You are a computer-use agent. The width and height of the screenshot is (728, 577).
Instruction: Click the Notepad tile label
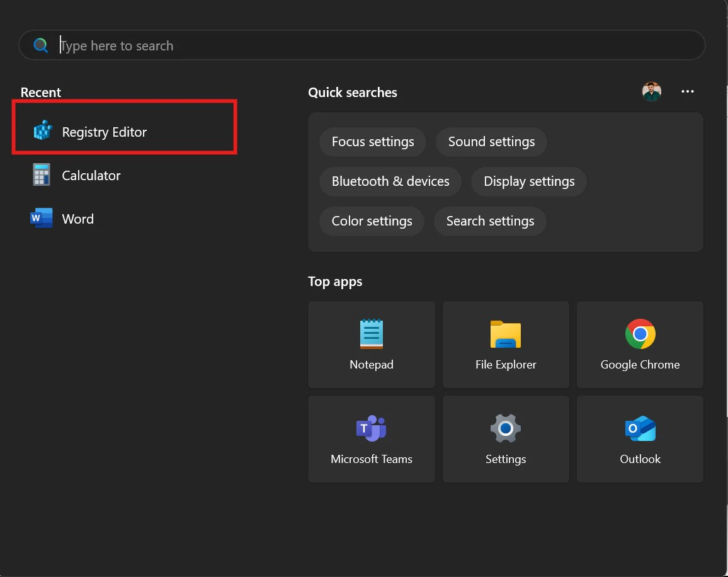point(372,365)
